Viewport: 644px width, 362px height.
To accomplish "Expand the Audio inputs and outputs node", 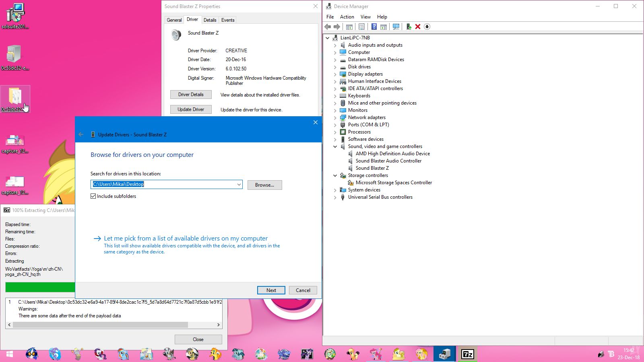I will pos(335,45).
